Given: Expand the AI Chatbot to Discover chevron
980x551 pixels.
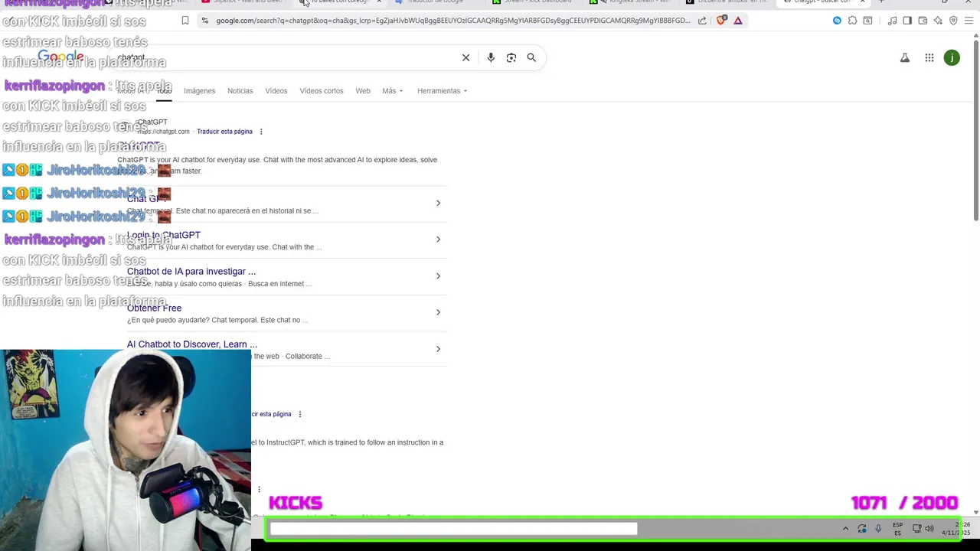Looking at the screenshot, I should [438, 349].
